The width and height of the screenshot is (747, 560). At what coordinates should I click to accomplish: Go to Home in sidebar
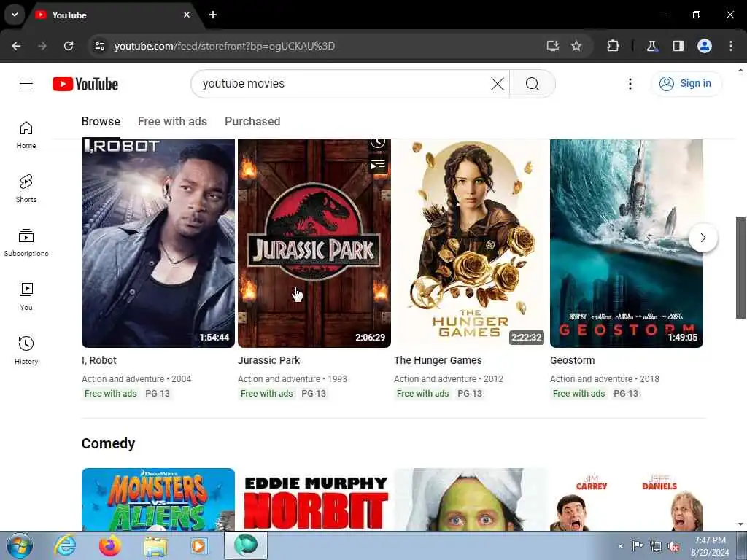point(26,135)
